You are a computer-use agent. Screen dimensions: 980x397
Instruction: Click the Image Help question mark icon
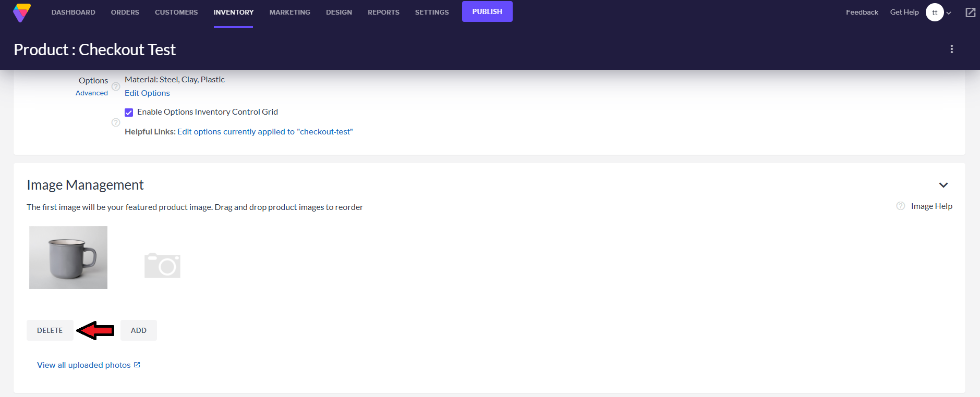900,206
